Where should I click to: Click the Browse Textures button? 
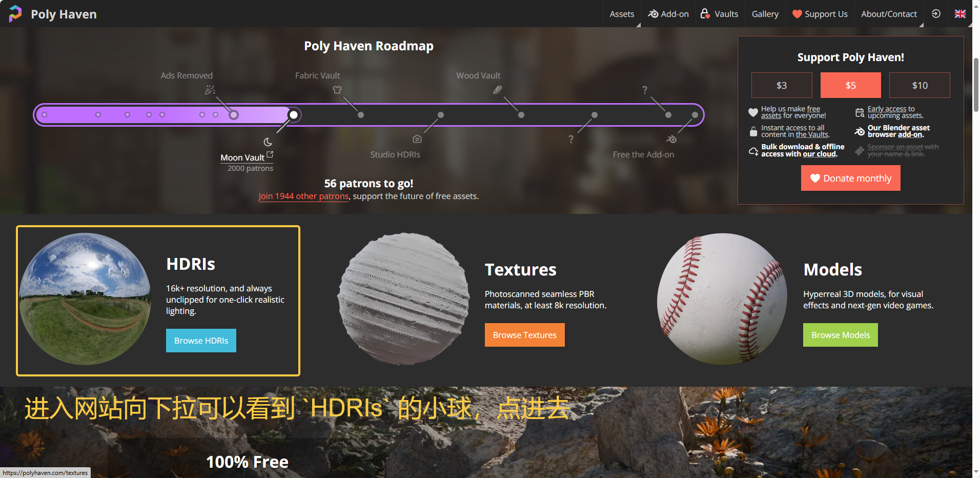point(524,335)
